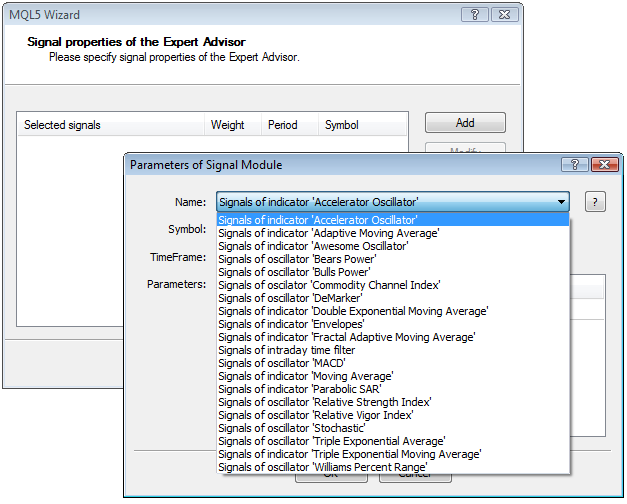The image size is (627, 504).
Task: Select 'MACD' oscillator signal
Action: tap(393, 363)
